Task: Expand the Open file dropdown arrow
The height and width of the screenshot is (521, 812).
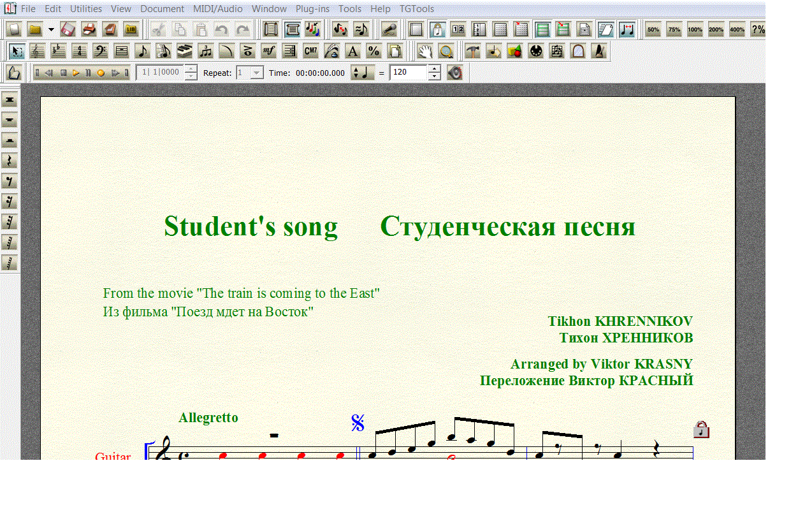Action: click(x=50, y=29)
